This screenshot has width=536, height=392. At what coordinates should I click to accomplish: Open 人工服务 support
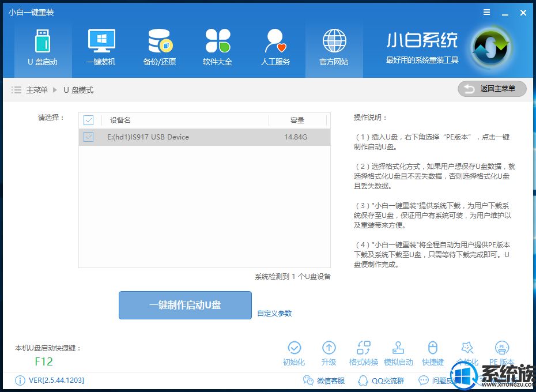pos(275,48)
